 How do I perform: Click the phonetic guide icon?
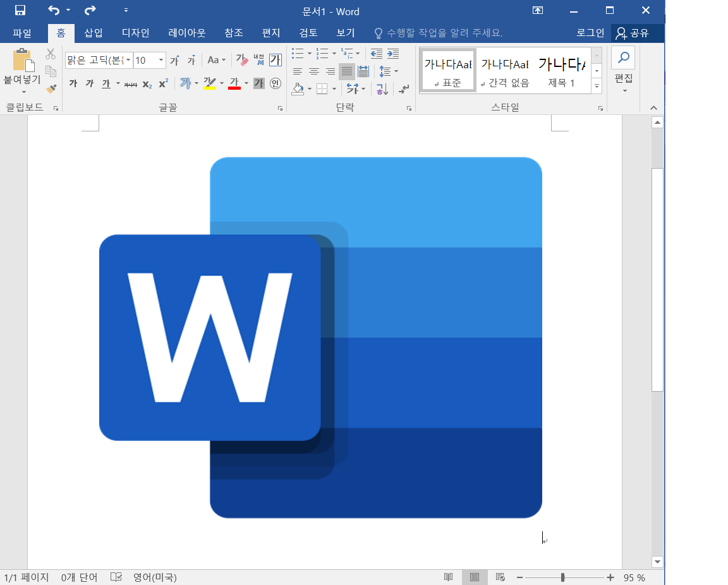[259, 59]
